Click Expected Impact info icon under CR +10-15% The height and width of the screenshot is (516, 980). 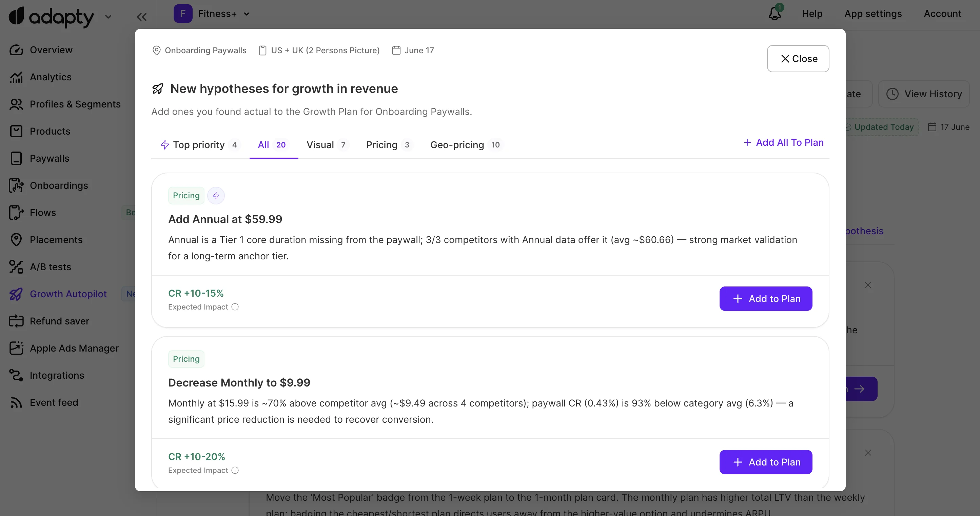point(235,307)
